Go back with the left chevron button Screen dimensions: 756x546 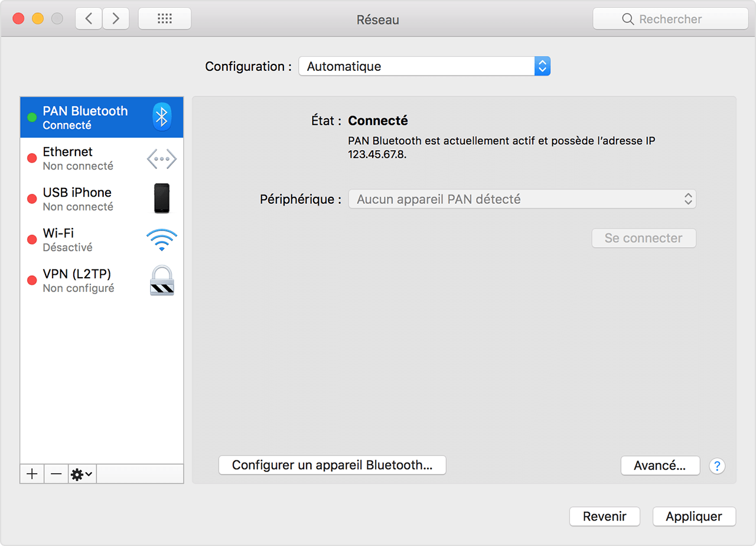point(89,19)
